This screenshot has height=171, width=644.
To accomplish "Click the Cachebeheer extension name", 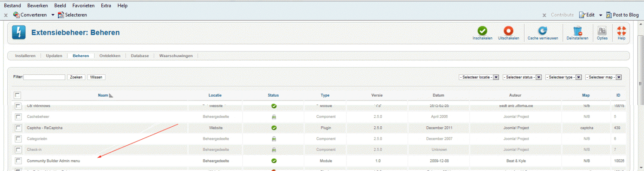I will click(38, 116).
